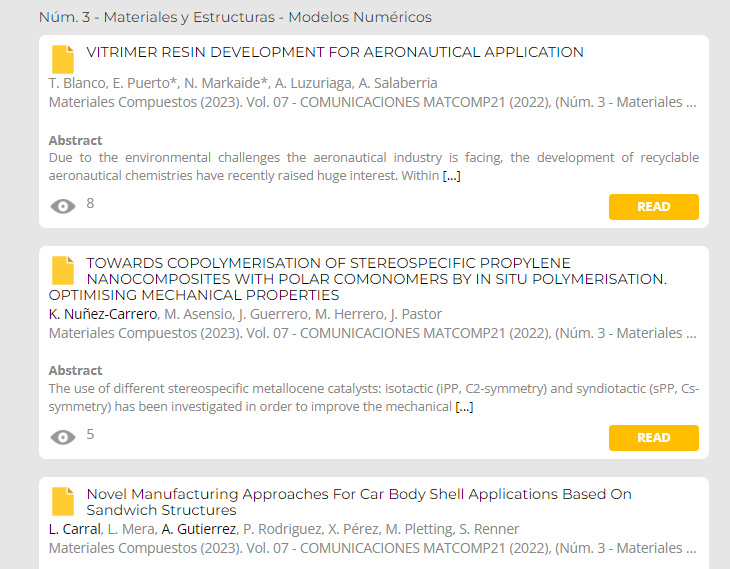Click the Materiales Compuestos citation under Vitrimer paper

372,102
